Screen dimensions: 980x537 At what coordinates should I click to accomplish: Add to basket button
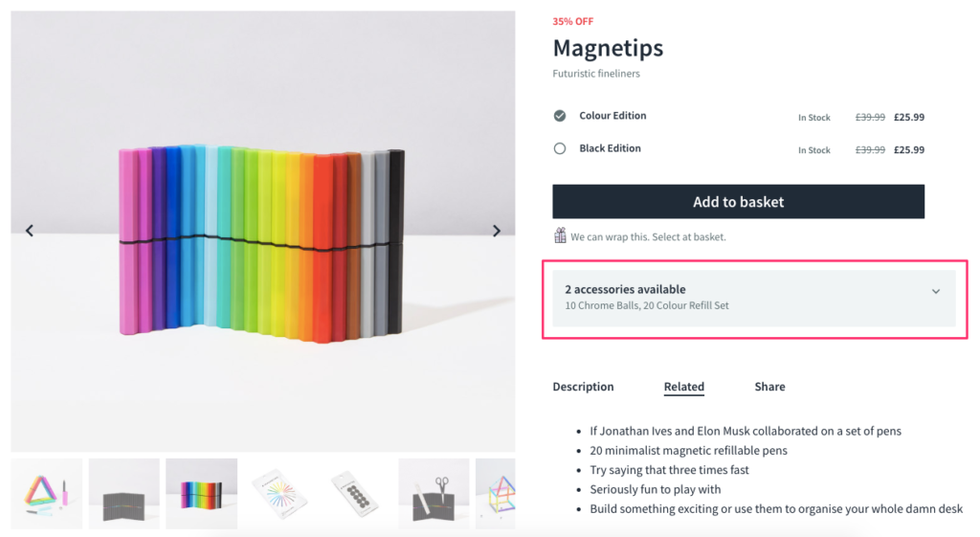point(738,201)
